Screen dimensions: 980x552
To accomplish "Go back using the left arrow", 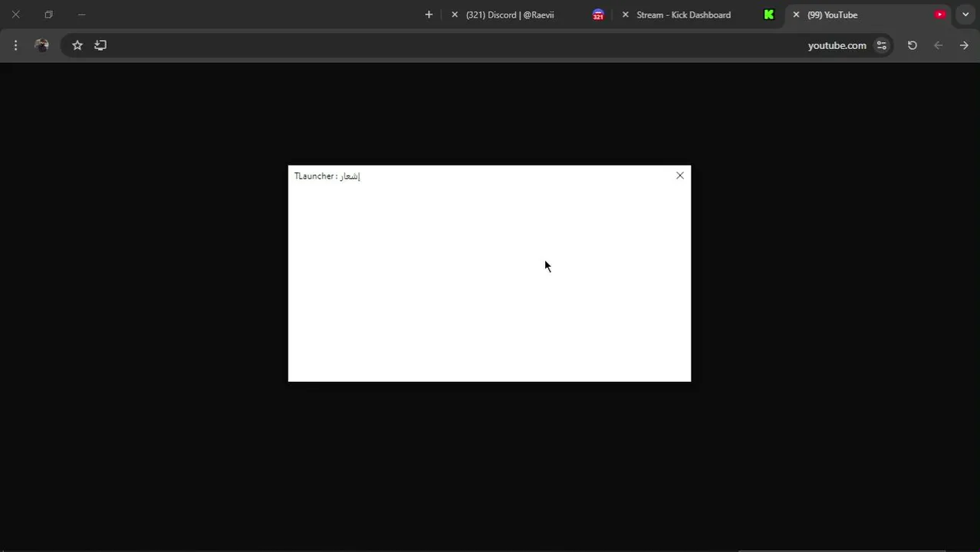I will pos(939,45).
